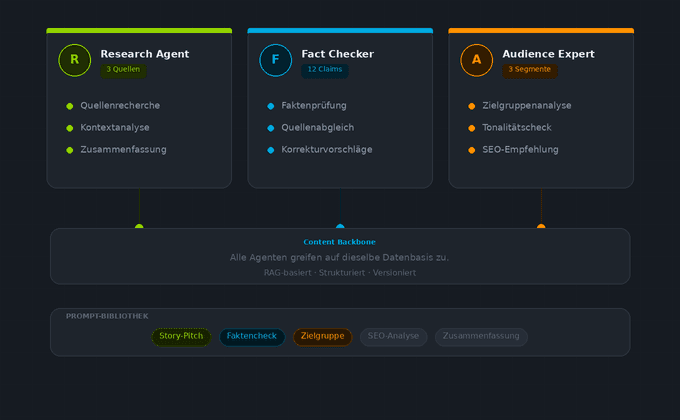Click the orange A avatar of Audience Expert

pyautogui.click(x=476, y=60)
